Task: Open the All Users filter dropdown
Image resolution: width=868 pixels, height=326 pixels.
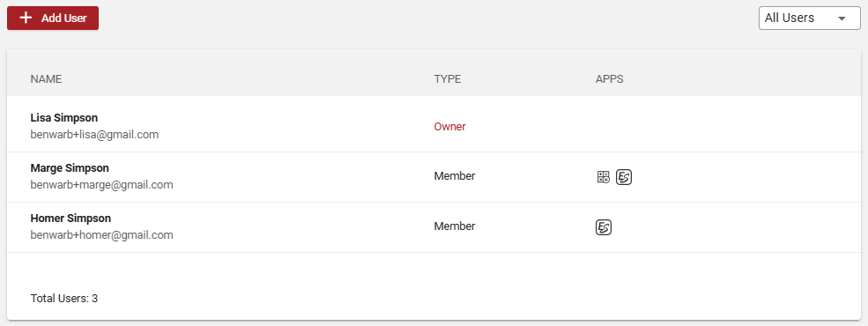Action: click(x=809, y=18)
